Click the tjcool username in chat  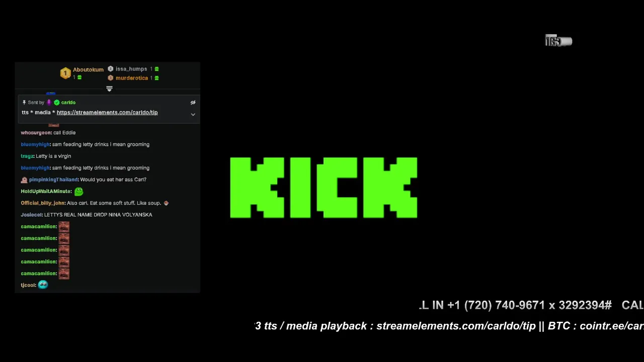[28, 285]
